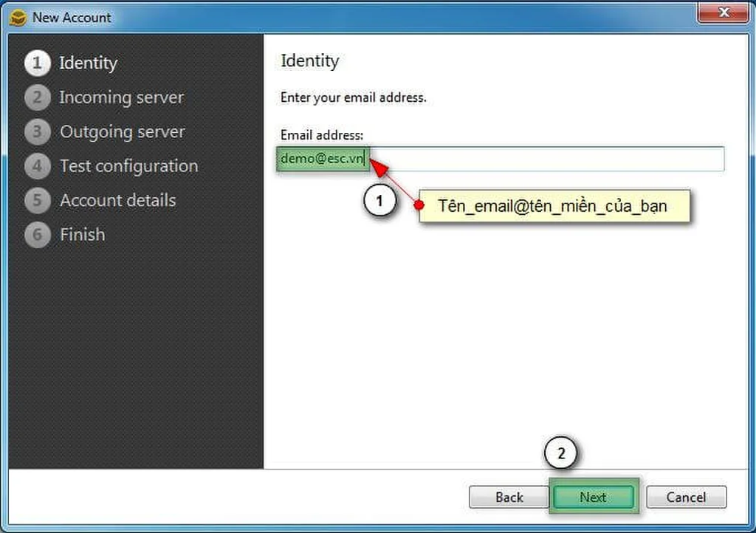The width and height of the screenshot is (756, 533).
Task: Click the step 3 circle beside Outgoing server
Action: tap(38, 131)
